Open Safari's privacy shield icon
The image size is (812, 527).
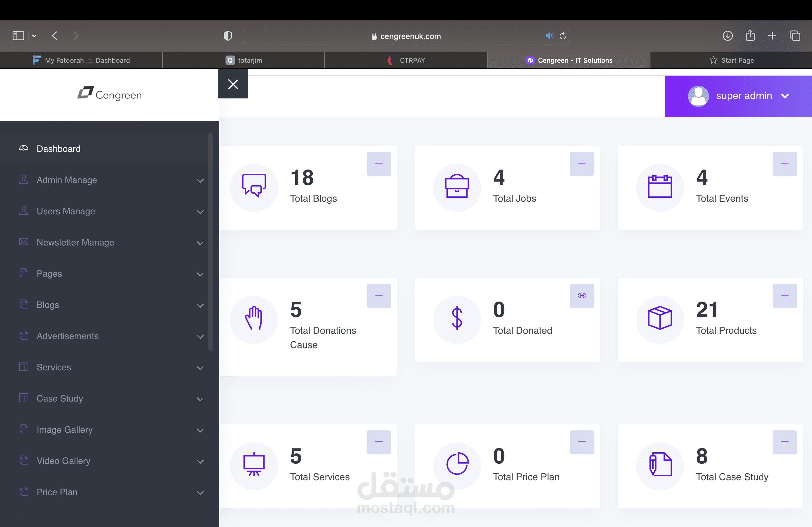pos(228,35)
